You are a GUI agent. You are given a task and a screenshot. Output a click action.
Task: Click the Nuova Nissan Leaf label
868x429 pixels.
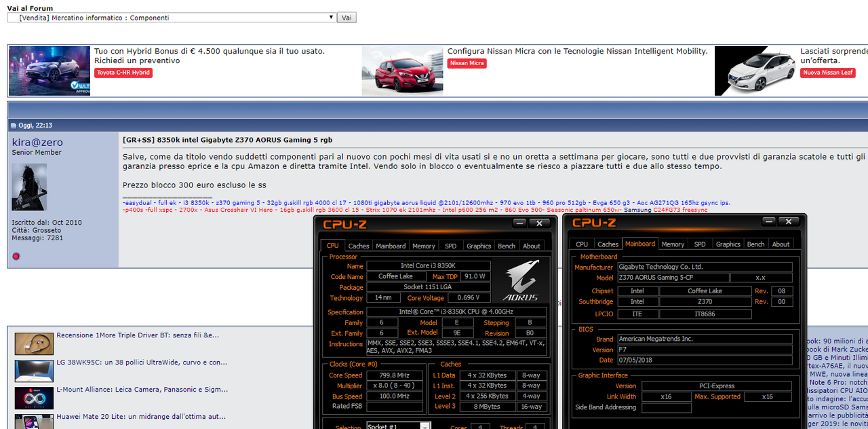tap(827, 73)
